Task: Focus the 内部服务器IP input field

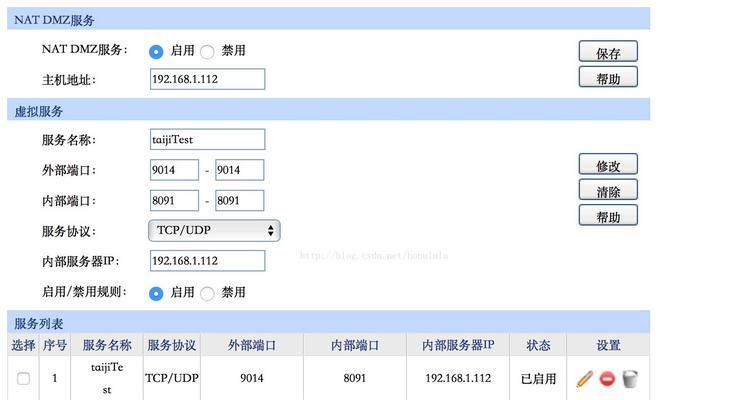Action: coord(208,261)
